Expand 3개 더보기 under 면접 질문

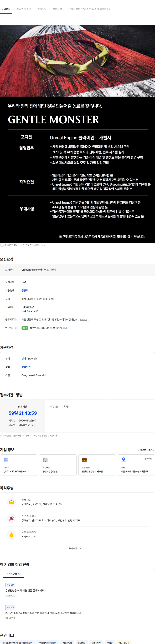pos(11,595)
